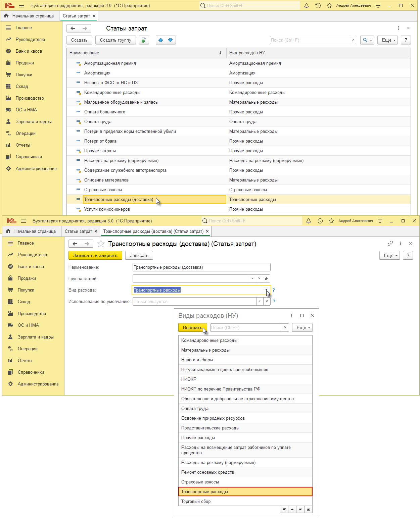Clear the Группа статей field
The image size is (420, 518).
259,278
